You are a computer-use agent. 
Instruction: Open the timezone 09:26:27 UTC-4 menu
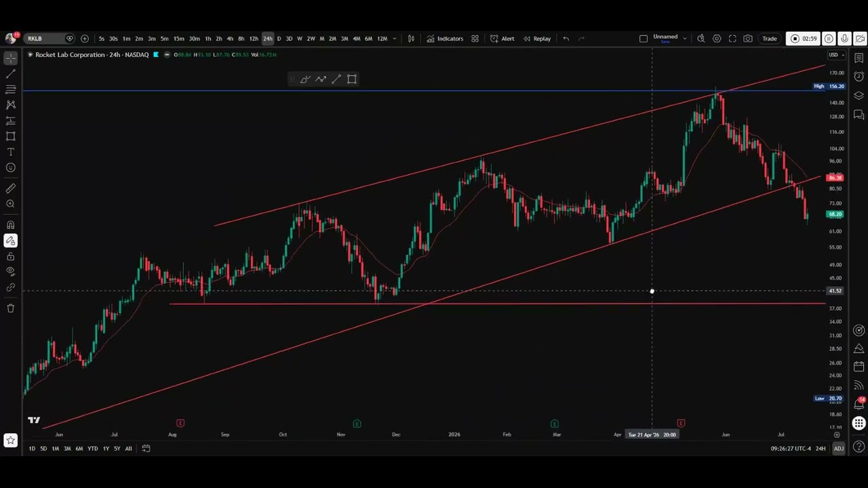pyautogui.click(x=791, y=449)
